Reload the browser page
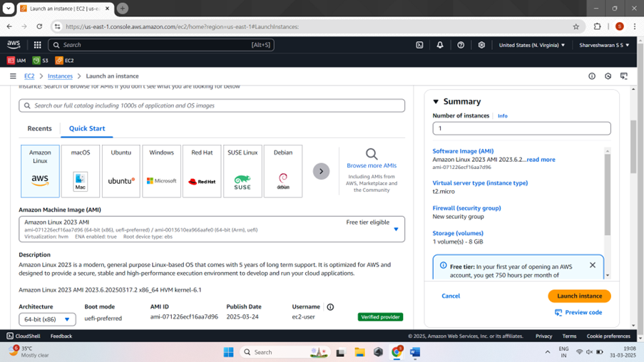 pyautogui.click(x=39, y=26)
